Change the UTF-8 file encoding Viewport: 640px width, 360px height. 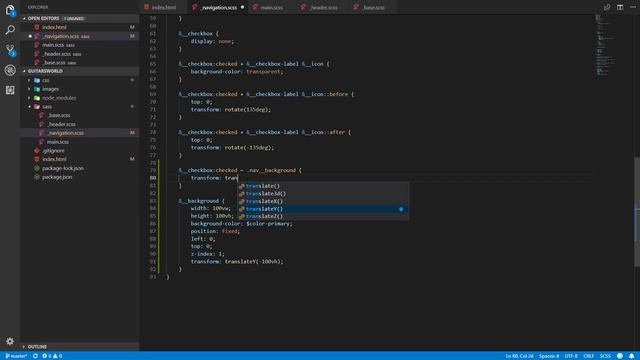[571, 356]
